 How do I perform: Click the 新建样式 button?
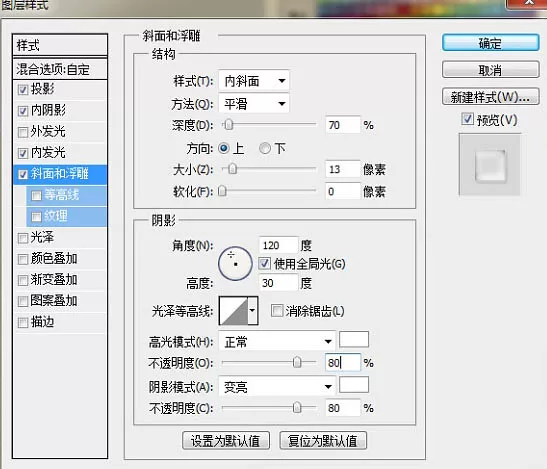490,97
